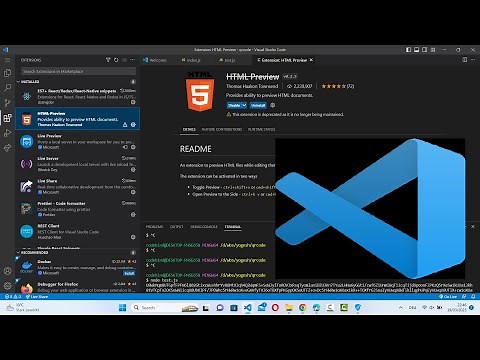The width and height of the screenshot is (480, 360).
Task: Open the Live Share activity bar icon
Action: (7, 148)
